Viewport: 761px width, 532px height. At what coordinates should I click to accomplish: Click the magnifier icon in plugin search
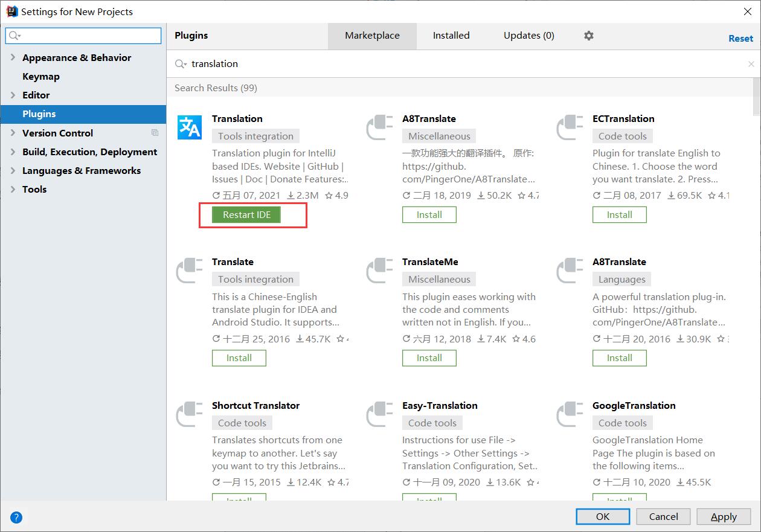[x=180, y=64]
